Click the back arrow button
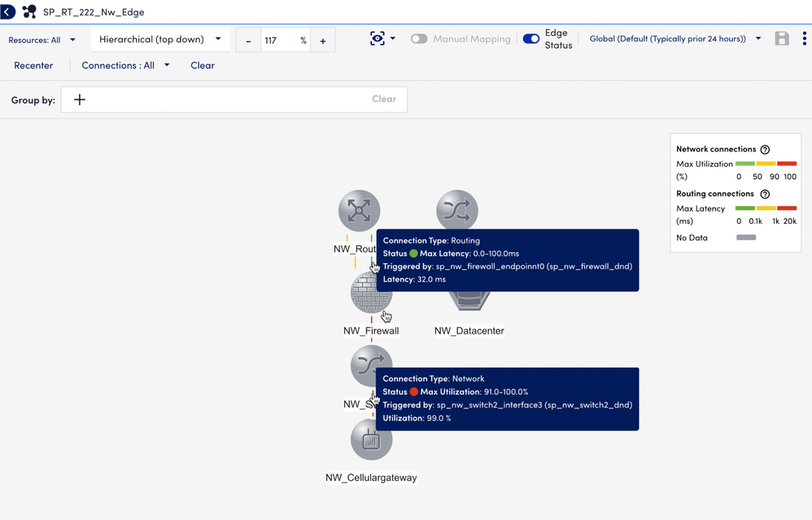This screenshot has width=812, height=520. click(8, 12)
